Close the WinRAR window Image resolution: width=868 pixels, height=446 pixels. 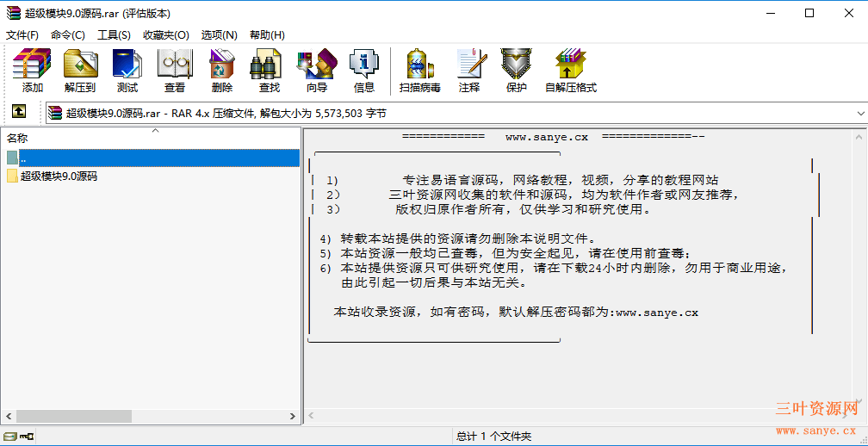coord(849,13)
